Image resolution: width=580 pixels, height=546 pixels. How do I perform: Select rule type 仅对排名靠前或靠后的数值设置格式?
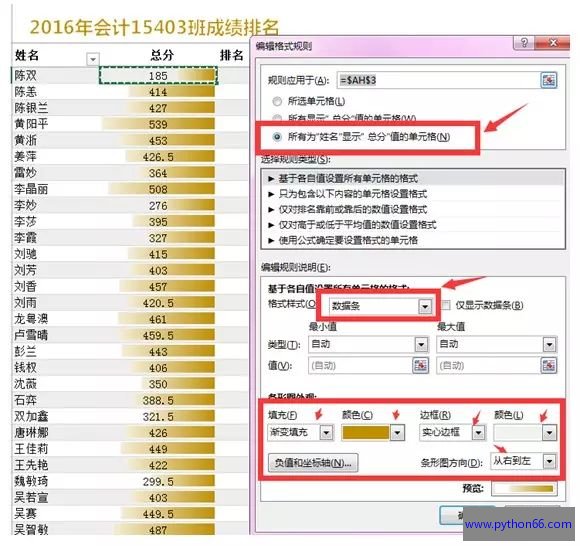(x=413, y=209)
